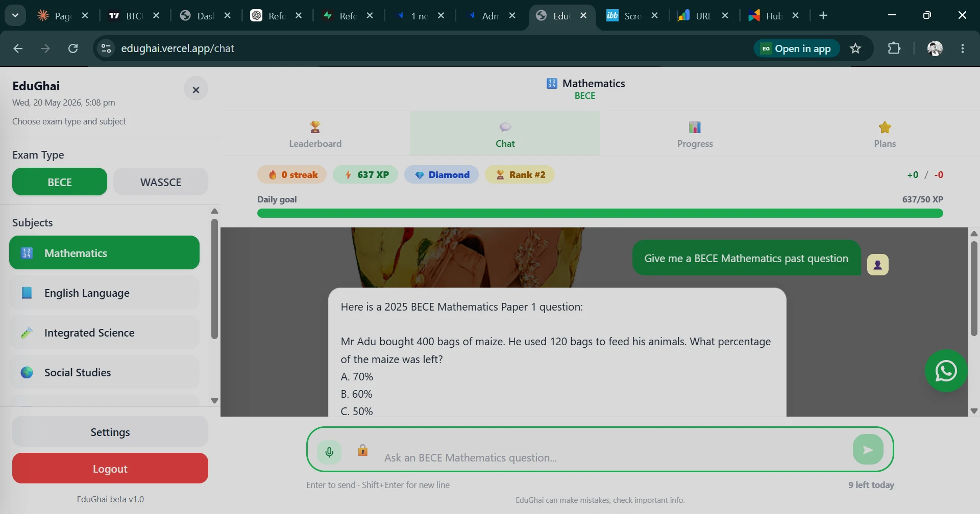Image resolution: width=980 pixels, height=514 pixels.
Task: View site information icon in address bar
Action: pyautogui.click(x=106, y=48)
